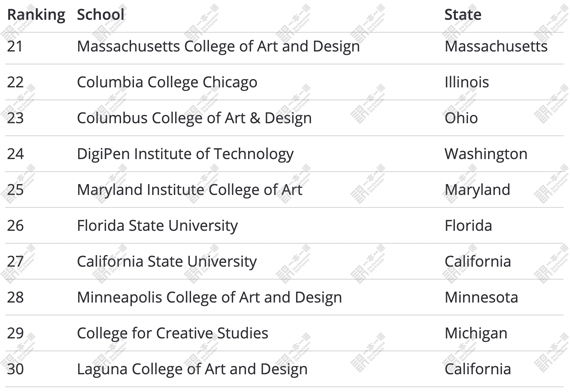This screenshot has width=570, height=392.
Task: Select Florida State University entry
Action: pos(157,225)
